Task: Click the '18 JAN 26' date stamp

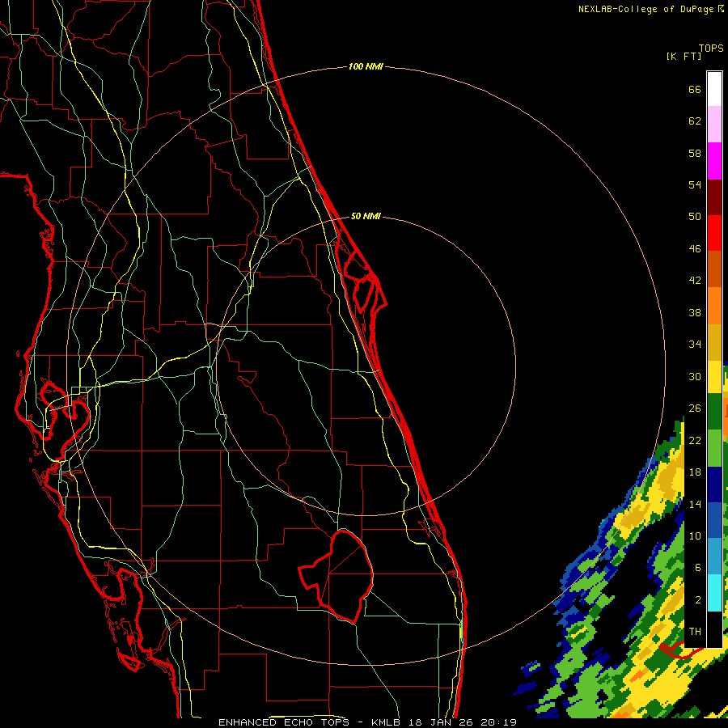Action: (x=441, y=722)
